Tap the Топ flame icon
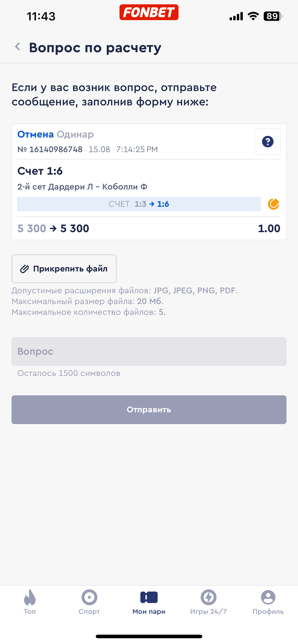This screenshot has height=644, width=298. click(x=30, y=598)
